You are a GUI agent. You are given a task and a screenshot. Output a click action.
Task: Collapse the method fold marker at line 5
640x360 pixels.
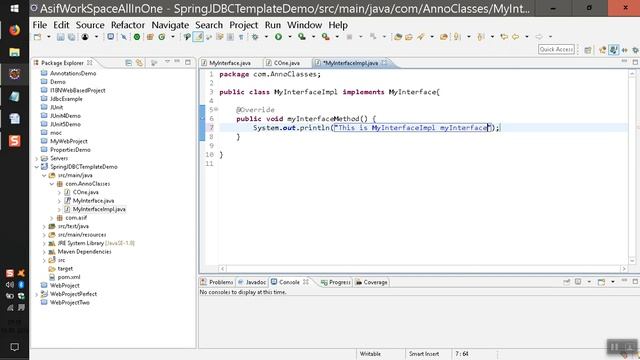[x=216, y=109]
